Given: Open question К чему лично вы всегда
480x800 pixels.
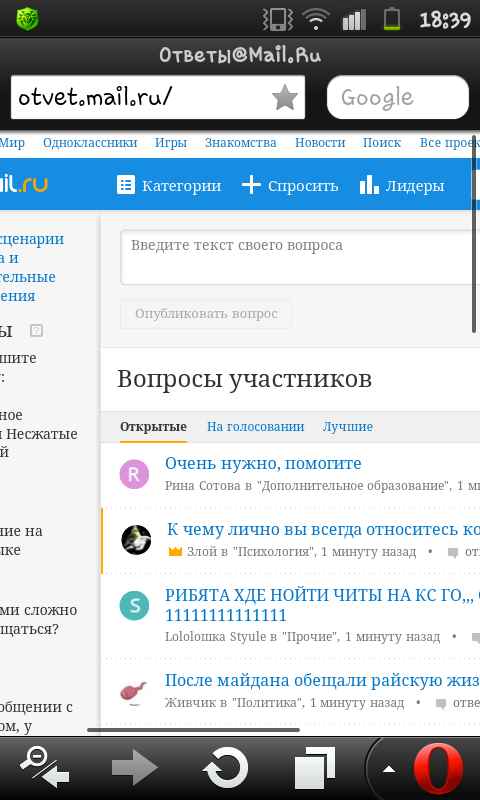Looking at the screenshot, I should tap(323, 529).
